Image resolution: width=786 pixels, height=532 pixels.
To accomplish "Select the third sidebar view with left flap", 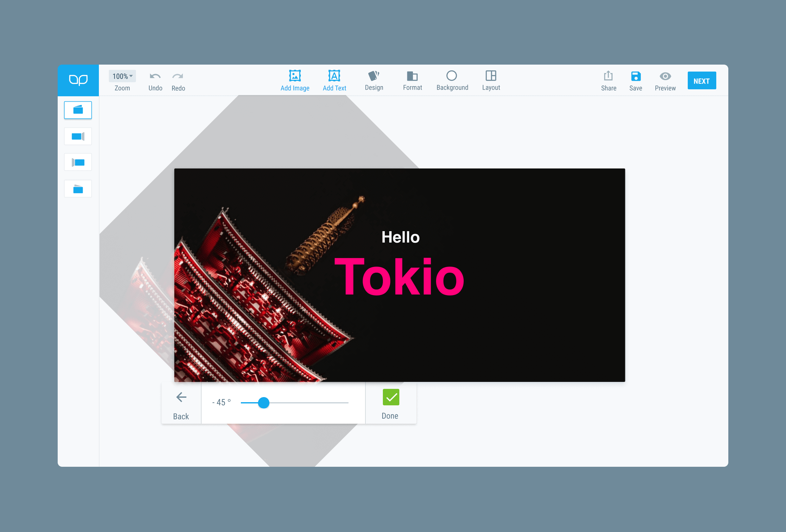I will tap(78, 162).
